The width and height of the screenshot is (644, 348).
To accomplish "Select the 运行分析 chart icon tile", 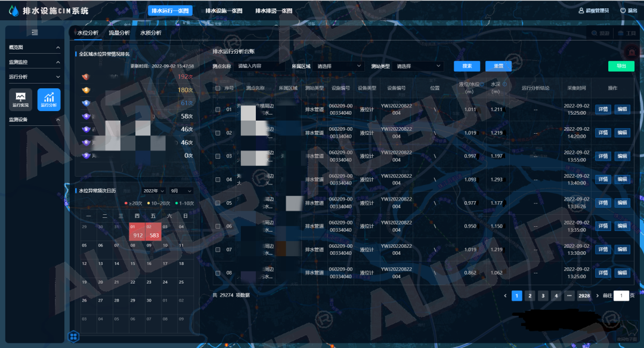I will pyautogui.click(x=49, y=99).
